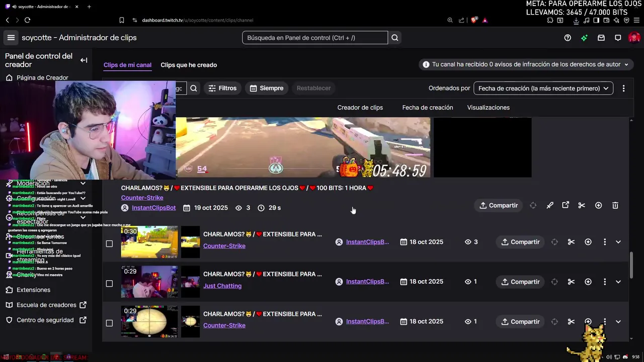
Task: Tick the checkbox for Just Chatting clip
Action: [109, 284]
